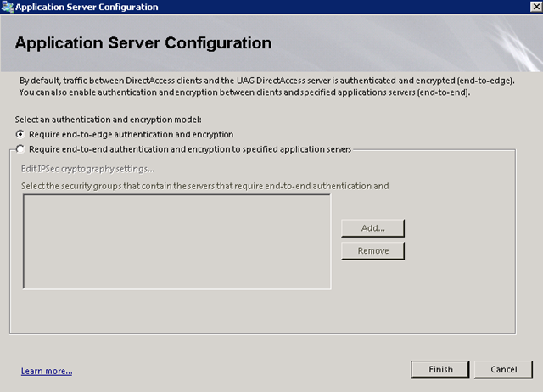Select the end-to-end authentication radio button
Viewport: 543px width, 392px height.
point(20,149)
